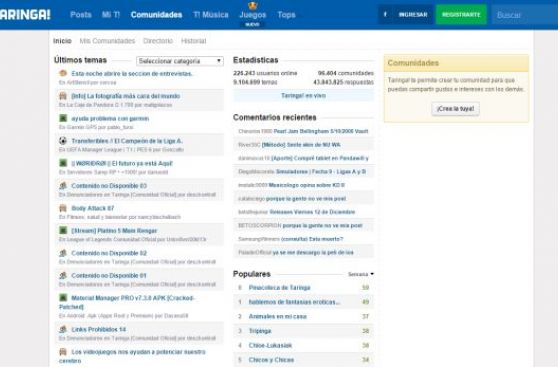
Task: Click icon beside 'Body Attack 87'
Action: (63, 208)
